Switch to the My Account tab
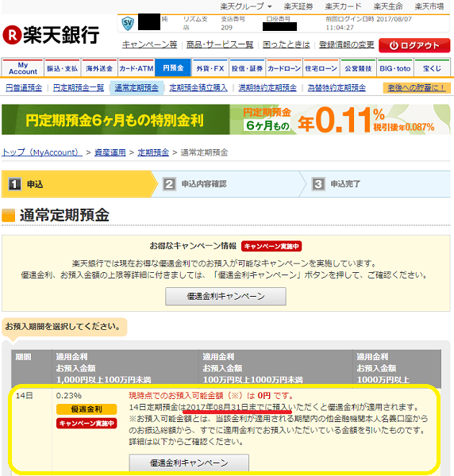454x476 pixels. 23,68
